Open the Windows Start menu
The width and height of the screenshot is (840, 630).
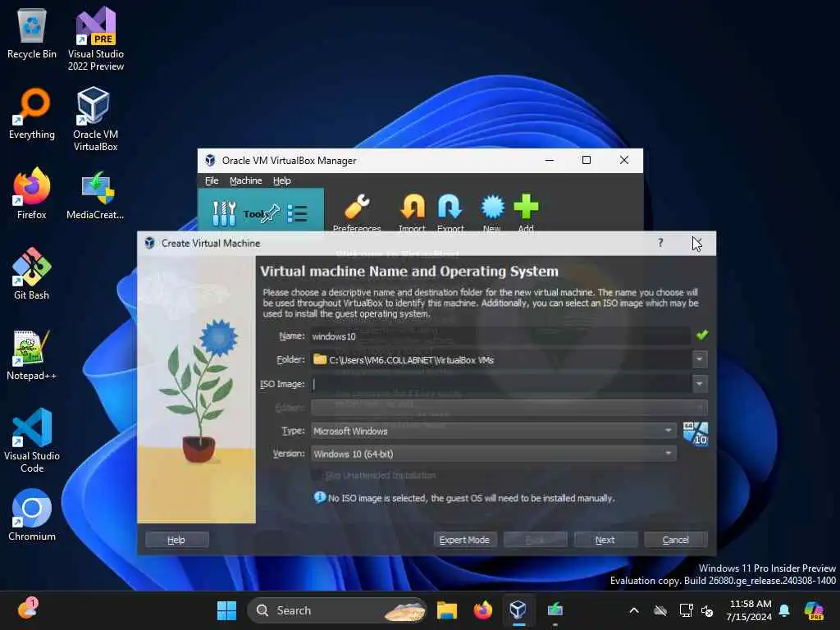pos(226,610)
